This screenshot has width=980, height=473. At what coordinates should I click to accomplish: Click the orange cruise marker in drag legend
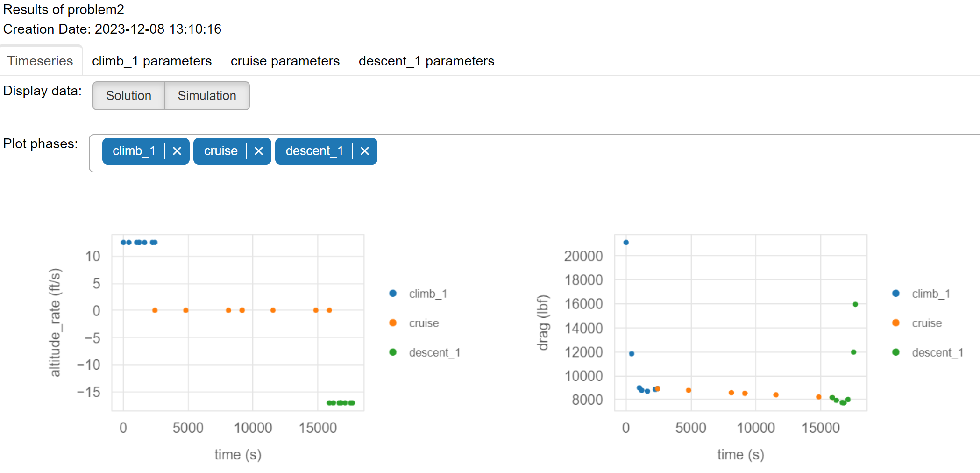pyautogui.click(x=896, y=323)
